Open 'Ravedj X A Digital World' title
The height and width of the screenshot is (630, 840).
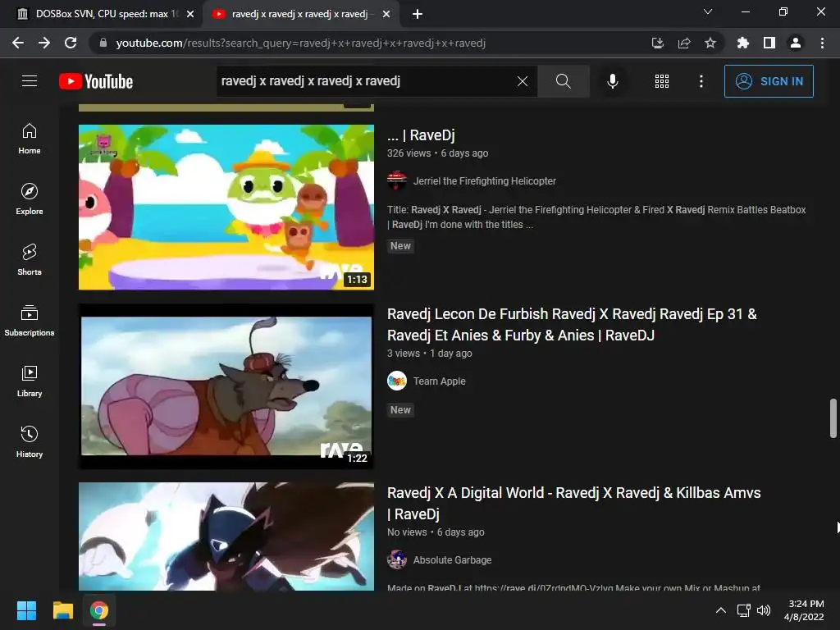[x=573, y=504]
